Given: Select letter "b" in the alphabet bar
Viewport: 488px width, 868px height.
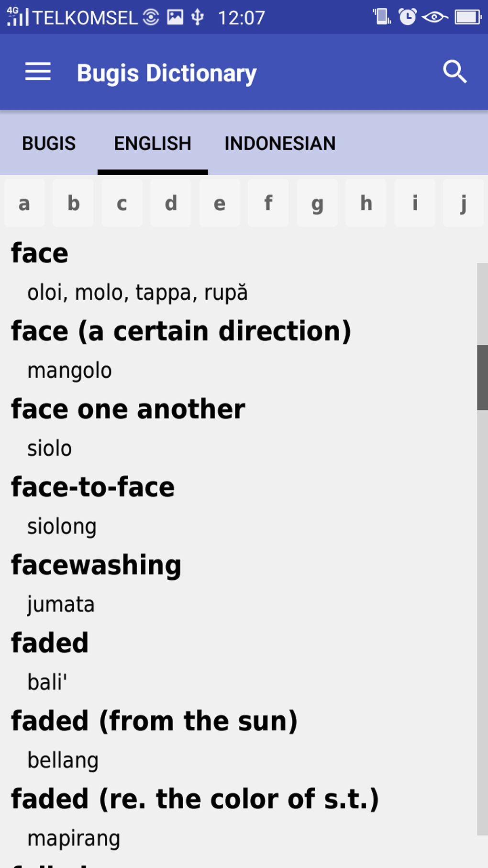Looking at the screenshot, I should pyautogui.click(x=73, y=203).
